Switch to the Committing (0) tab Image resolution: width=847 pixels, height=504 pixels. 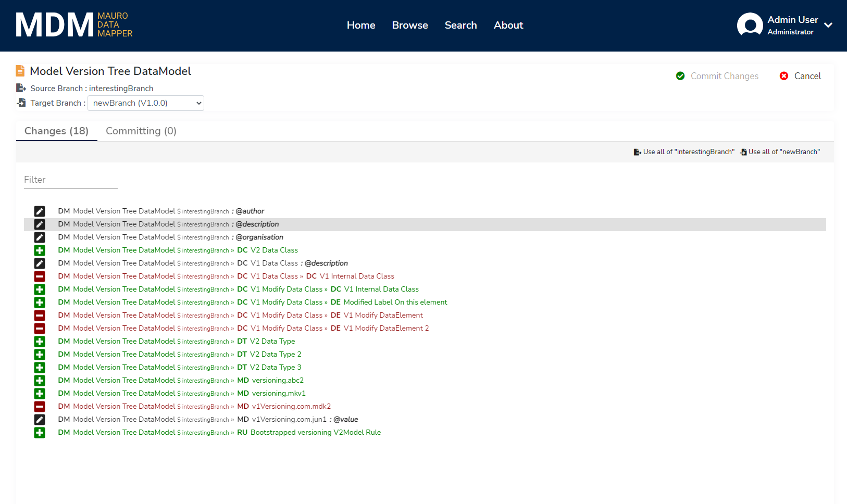pyautogui.click(x=141, y=131)
